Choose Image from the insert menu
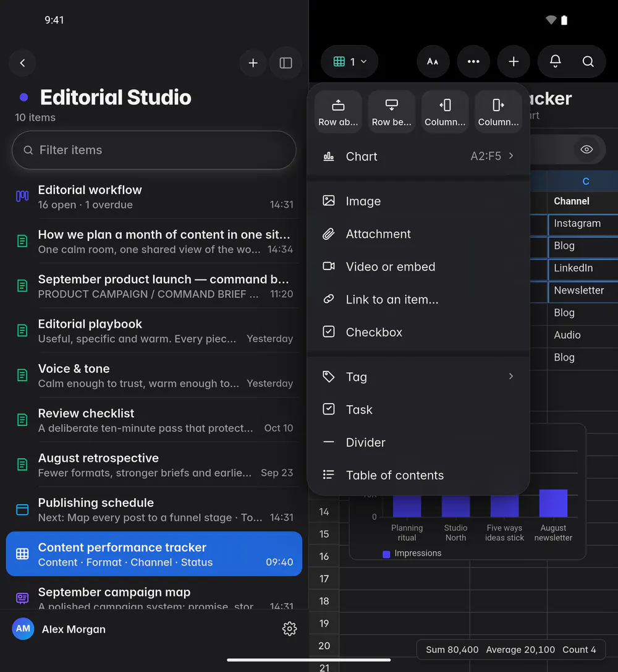Screen dimensions: 618x672 418,201
